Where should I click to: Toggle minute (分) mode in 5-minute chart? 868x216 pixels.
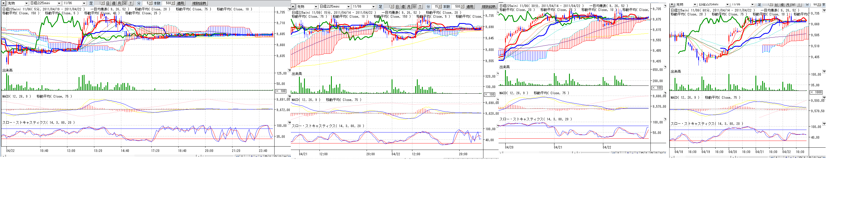125,3
